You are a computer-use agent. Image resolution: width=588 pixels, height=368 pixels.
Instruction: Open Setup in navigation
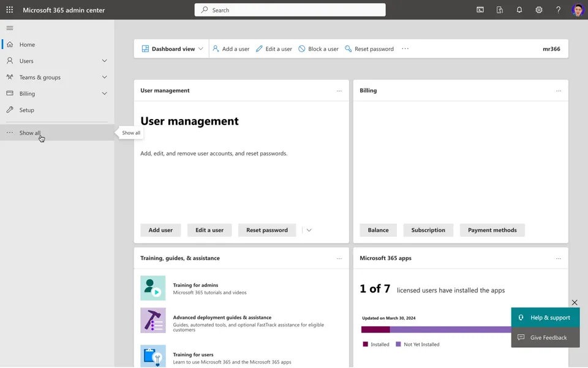coord(57,110)
